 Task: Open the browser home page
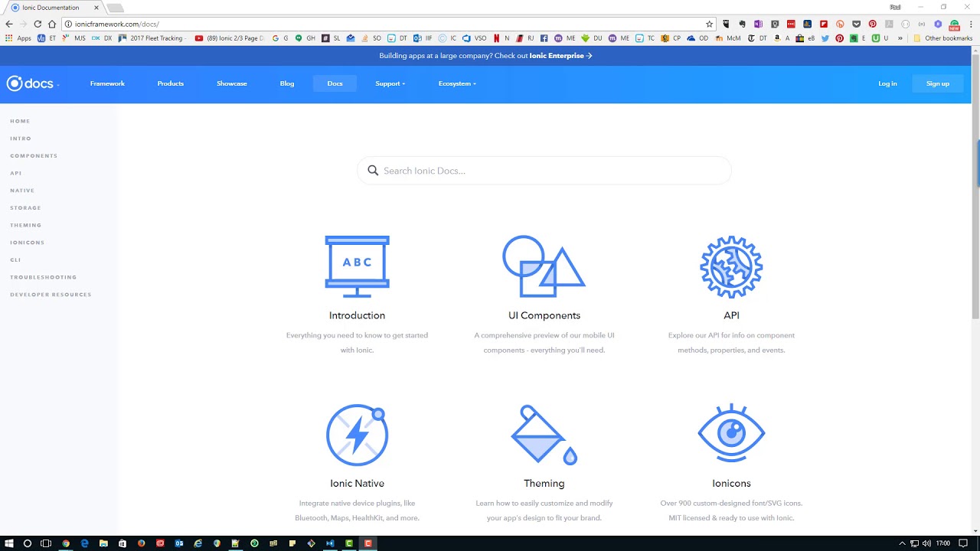pos(52,24)
